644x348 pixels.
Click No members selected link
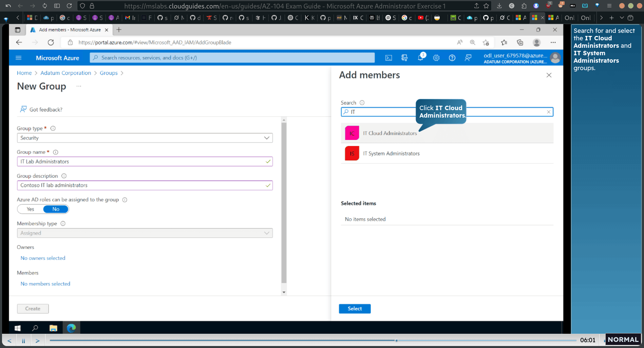(x=45, y=284)
